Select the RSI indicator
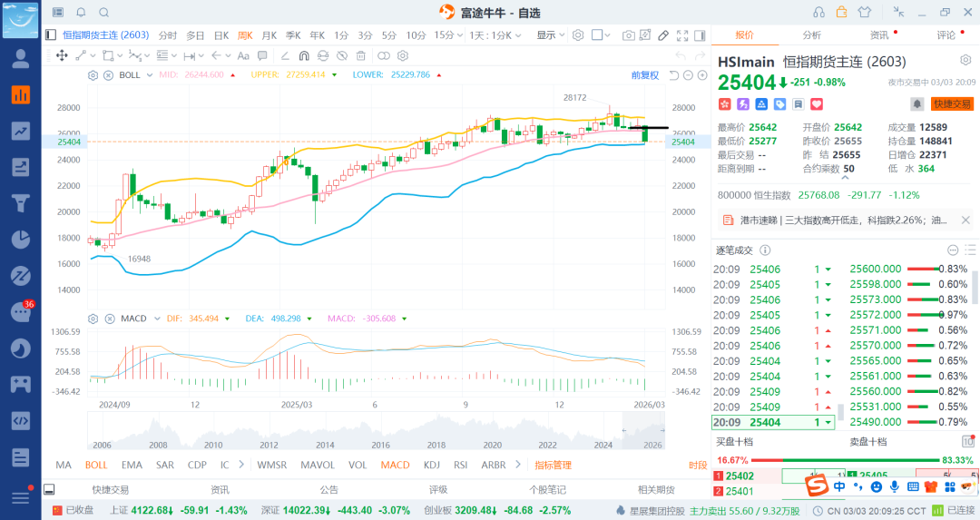This screenshot has width=980, height=520. 461,465
